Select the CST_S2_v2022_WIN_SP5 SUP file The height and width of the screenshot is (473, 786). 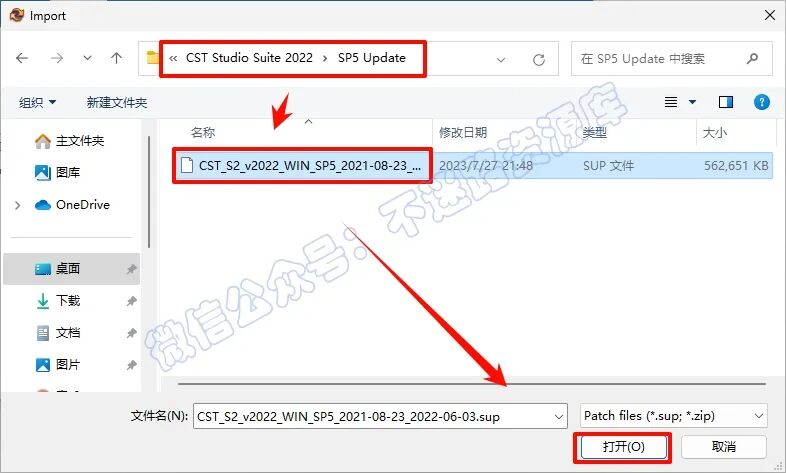(471, 165)
